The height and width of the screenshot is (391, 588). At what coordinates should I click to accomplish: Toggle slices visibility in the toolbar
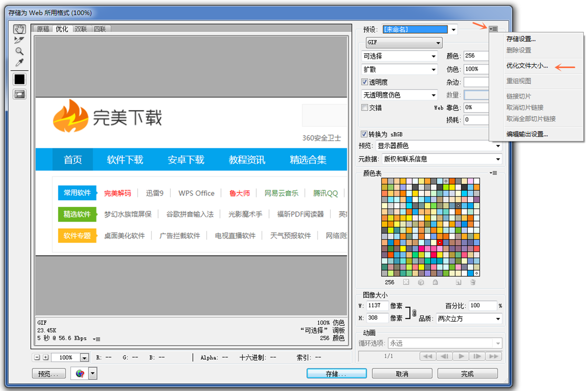[19, 94]
